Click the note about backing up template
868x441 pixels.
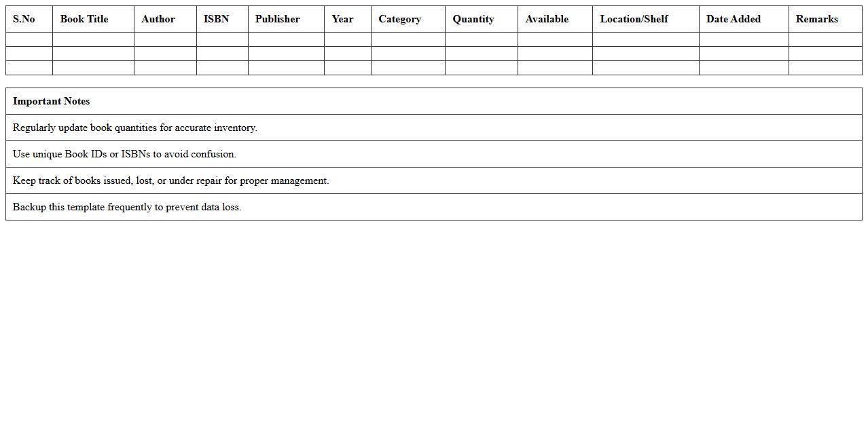click(127, 207)
